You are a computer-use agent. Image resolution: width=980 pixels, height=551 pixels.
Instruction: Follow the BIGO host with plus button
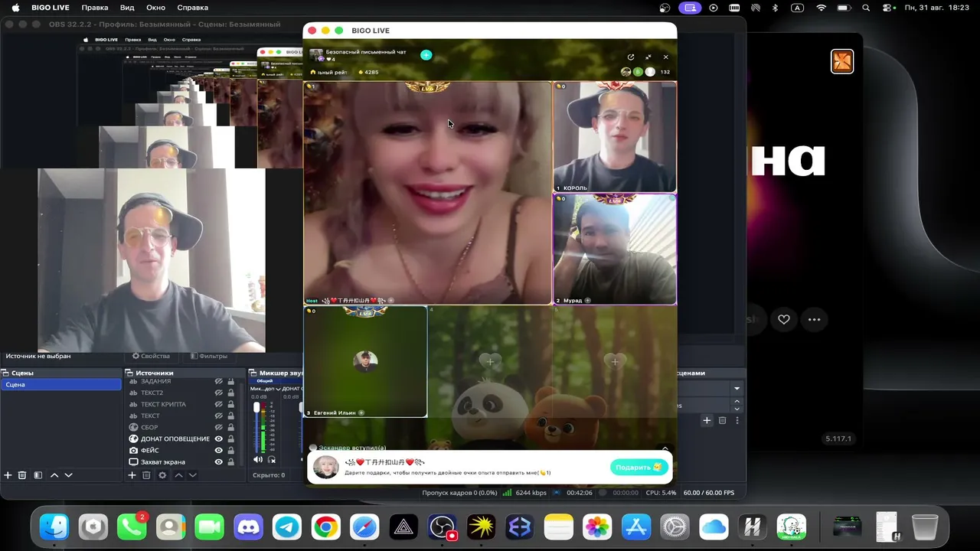pos(426,55)
